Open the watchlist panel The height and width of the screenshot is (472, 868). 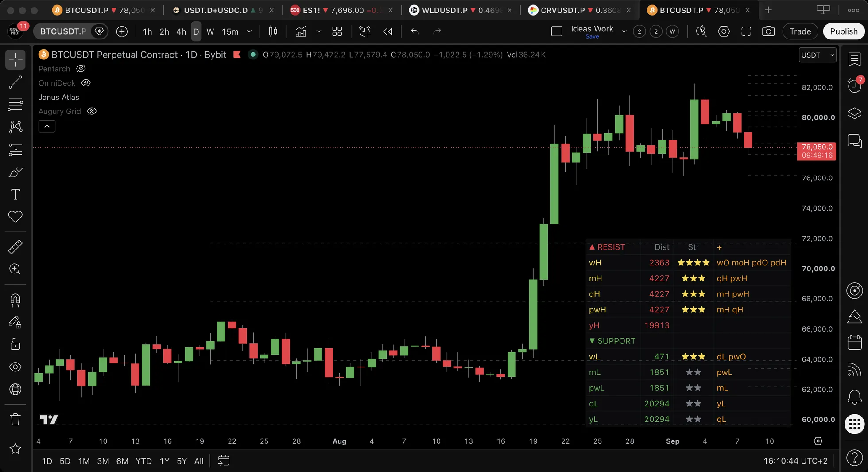tap(854, 59)
